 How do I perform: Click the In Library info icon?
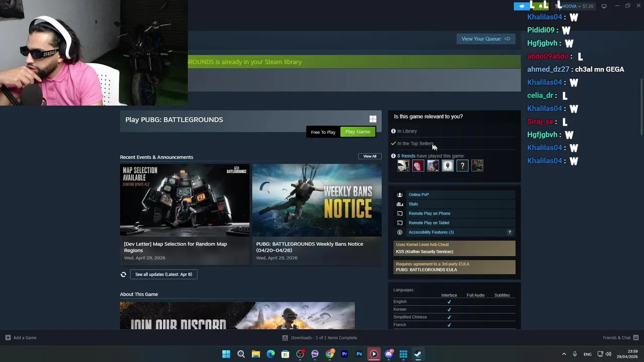393,131
